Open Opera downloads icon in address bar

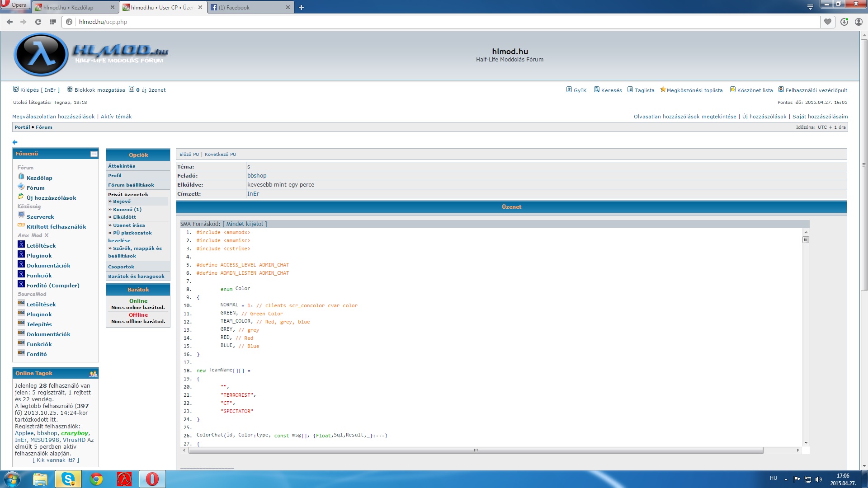844,22
